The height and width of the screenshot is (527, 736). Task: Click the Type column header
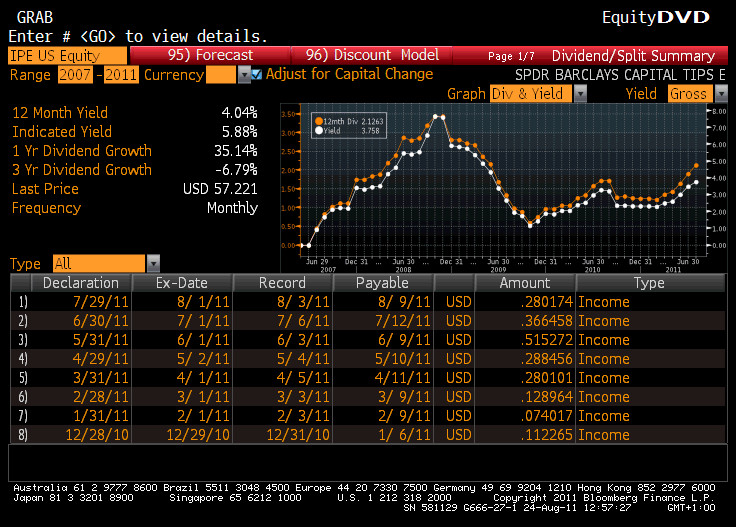coord(650,283)
